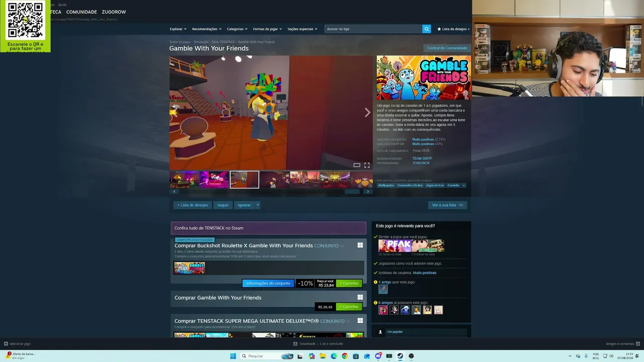
Task: Click the Adicionar jogo plus icon
Action: (6, 344)
